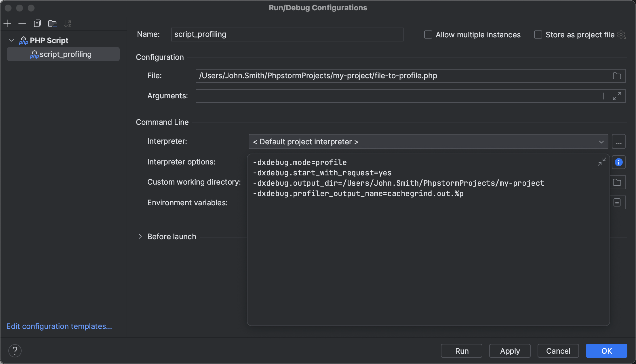View interpreter options info
636x364 pixels.
[618, 162]
